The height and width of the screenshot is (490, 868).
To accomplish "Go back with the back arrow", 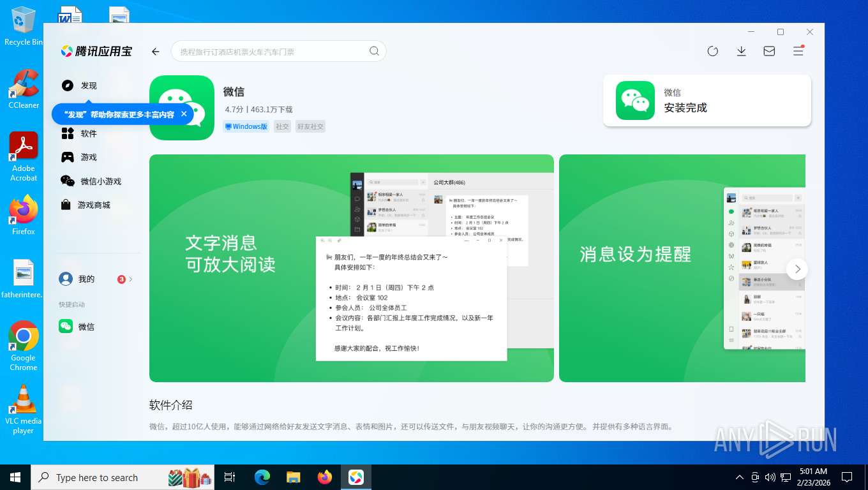I will click(x=155, y=52).
